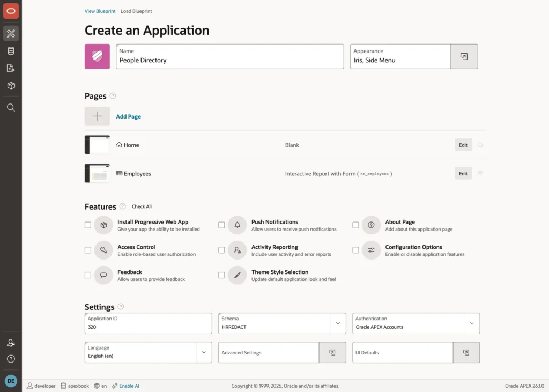Open Team Development icon in sidebar
This screenshot has height=392, width=549.
(11, 68)
